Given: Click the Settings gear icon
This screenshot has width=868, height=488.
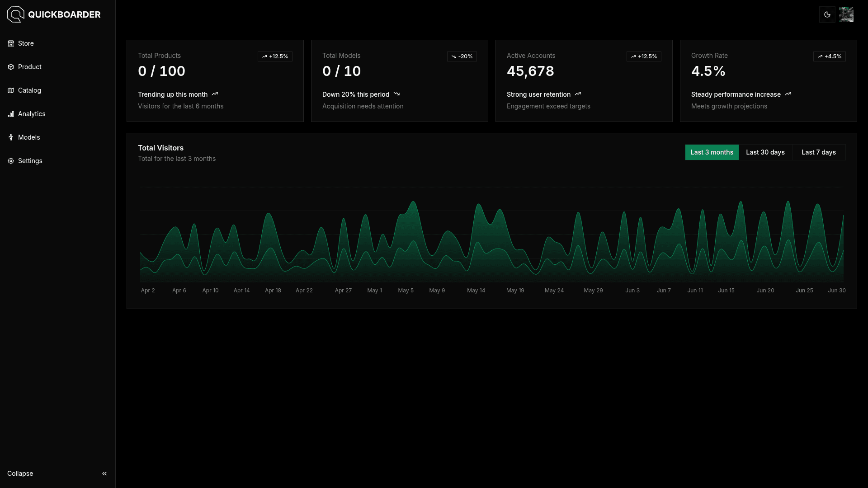Looking at the screenshot, I should point(11,161).
